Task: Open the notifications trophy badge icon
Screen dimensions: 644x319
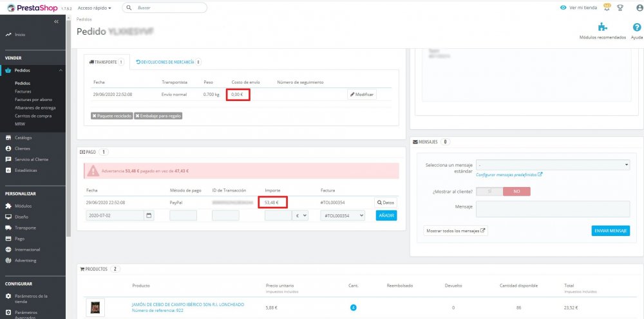Action: point(607,7)
